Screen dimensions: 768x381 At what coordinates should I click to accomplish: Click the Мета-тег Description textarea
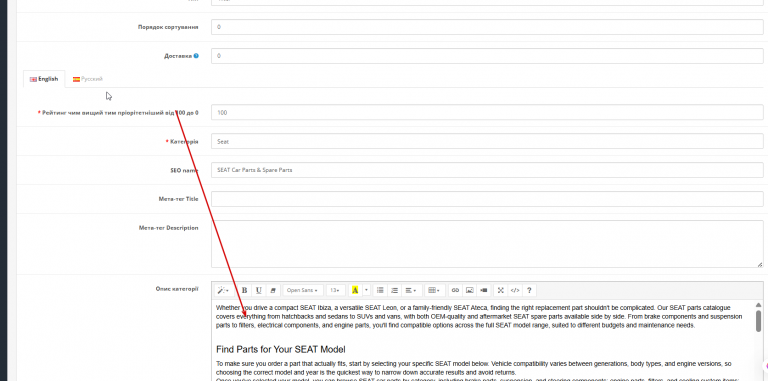click(487, 244)
